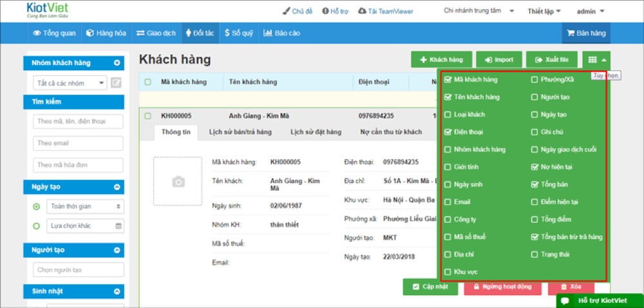The image size is (644, 308).
Task: Open the Đối tác menu
Action: coord(200,34)
